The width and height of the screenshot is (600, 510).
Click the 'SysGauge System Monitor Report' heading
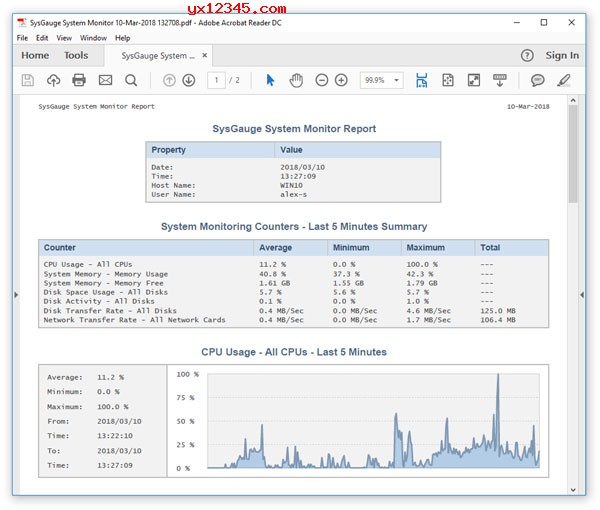coord(294,129)
